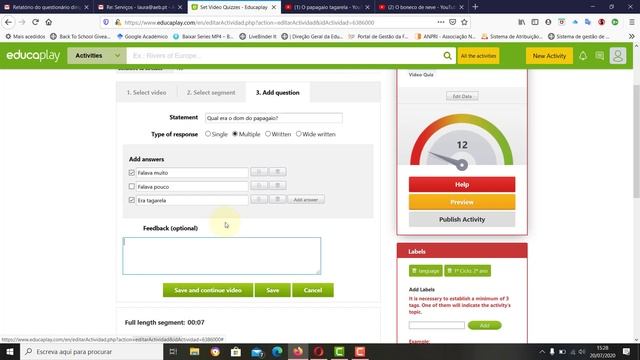Go to browser home page

point(49,22)
